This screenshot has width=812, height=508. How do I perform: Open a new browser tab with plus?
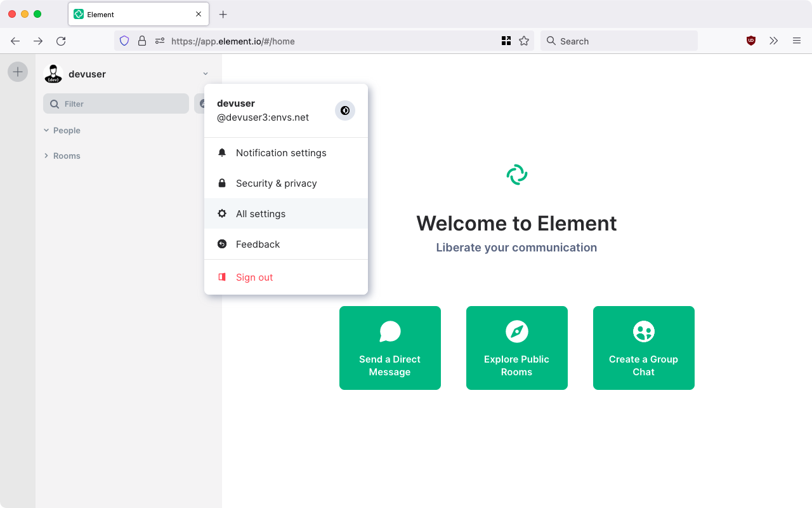coord(223,14)
